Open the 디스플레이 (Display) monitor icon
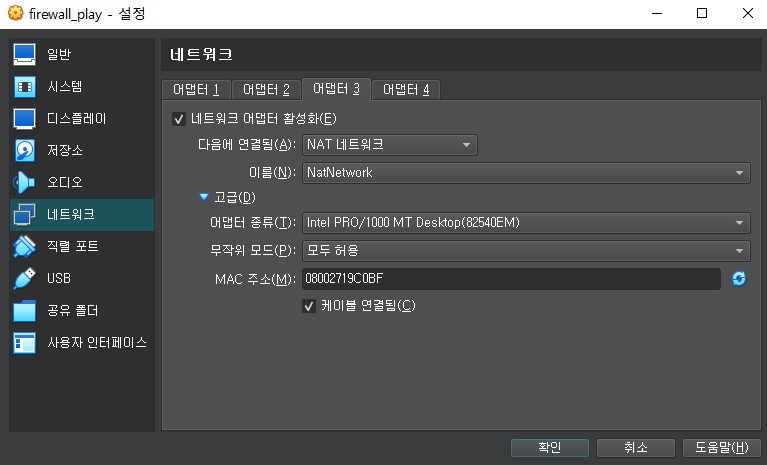 (x=24, y=119)
